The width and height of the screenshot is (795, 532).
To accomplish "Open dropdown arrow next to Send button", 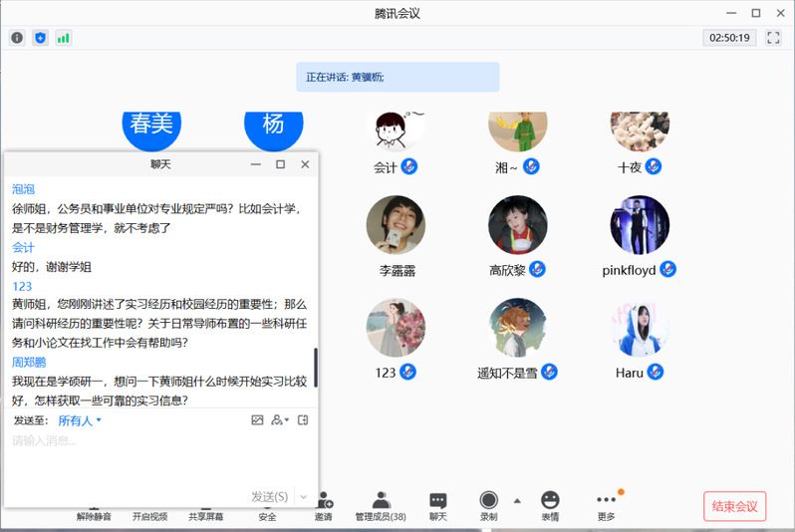I will [x=303, y=496].
